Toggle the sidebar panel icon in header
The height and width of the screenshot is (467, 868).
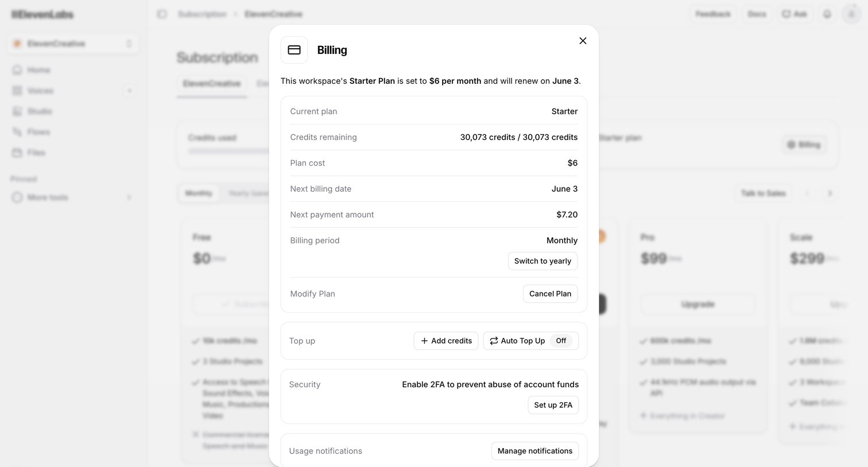tap(162, 14)
